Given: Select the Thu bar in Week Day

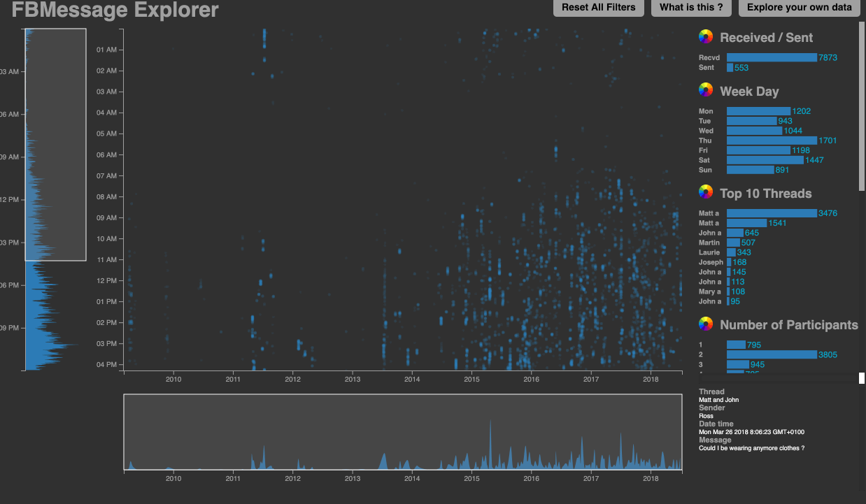Looking at the screenshot, I should 772,141.
